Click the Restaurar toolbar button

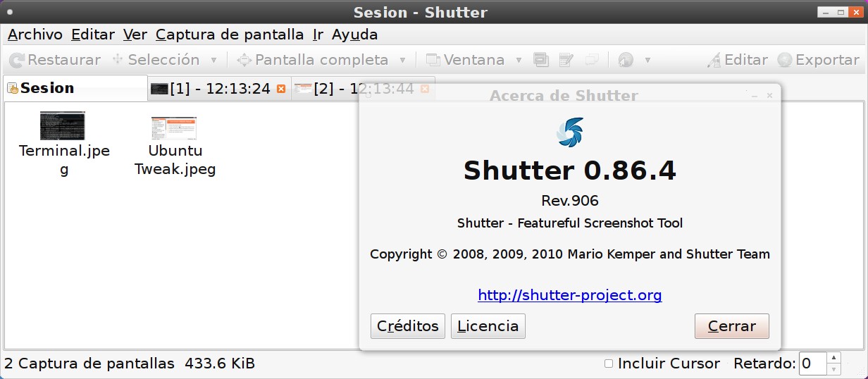point(56,60)
